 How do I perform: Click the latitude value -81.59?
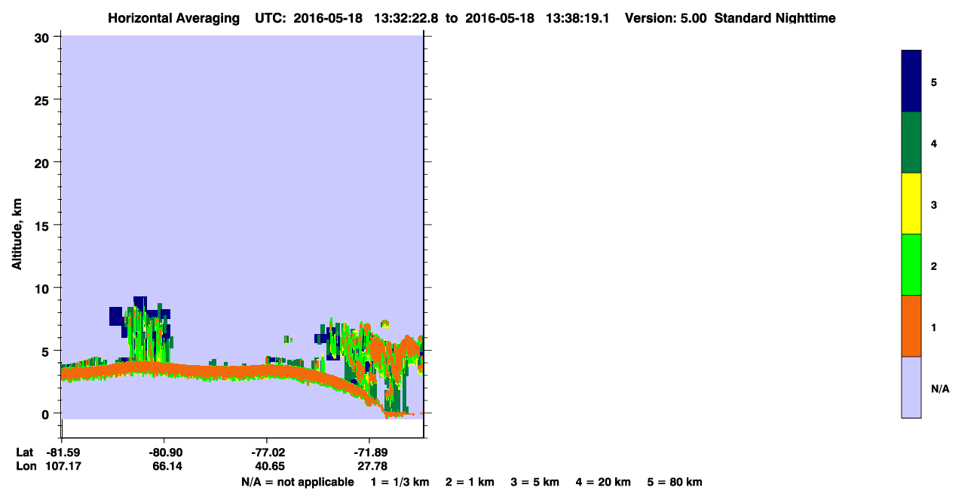click(x=65, y=452)
